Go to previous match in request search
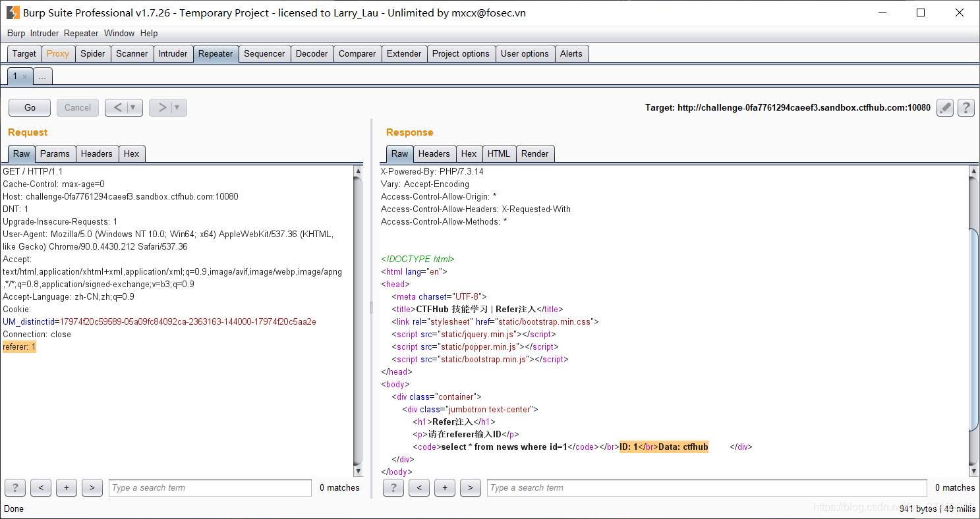Screen dimensions: 980x519 [41, 487]
